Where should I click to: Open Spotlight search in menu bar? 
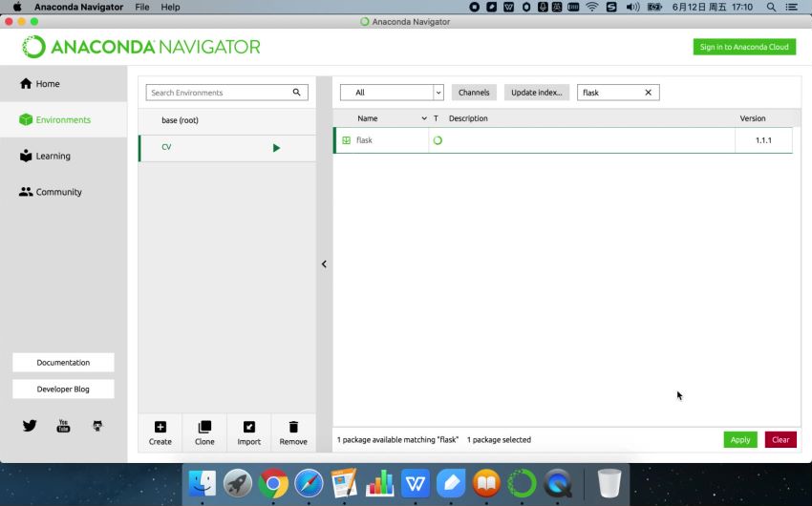(771, 8)
